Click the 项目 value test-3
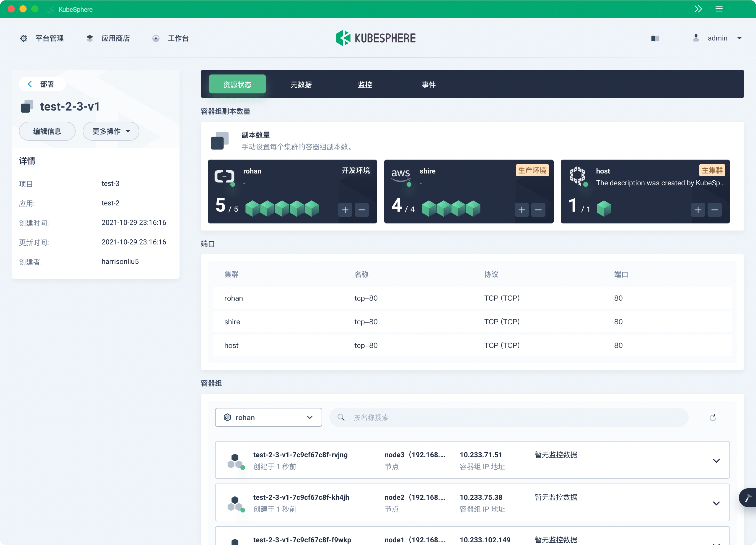Image resolution: width=756 pixels, height=545 pixels. pos(110,184)
